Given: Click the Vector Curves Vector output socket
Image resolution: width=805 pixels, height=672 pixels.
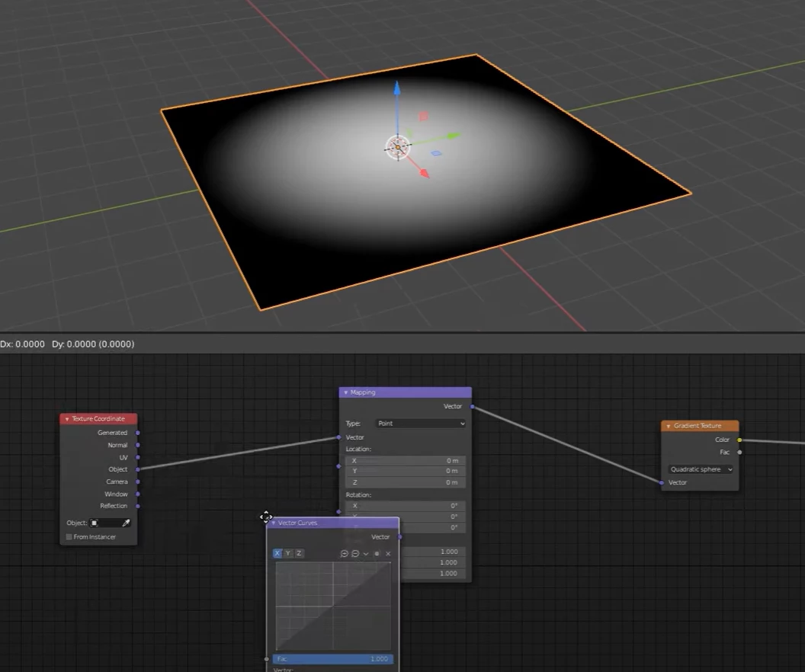Looking at the screenshot, I should (x=399, y=537).
